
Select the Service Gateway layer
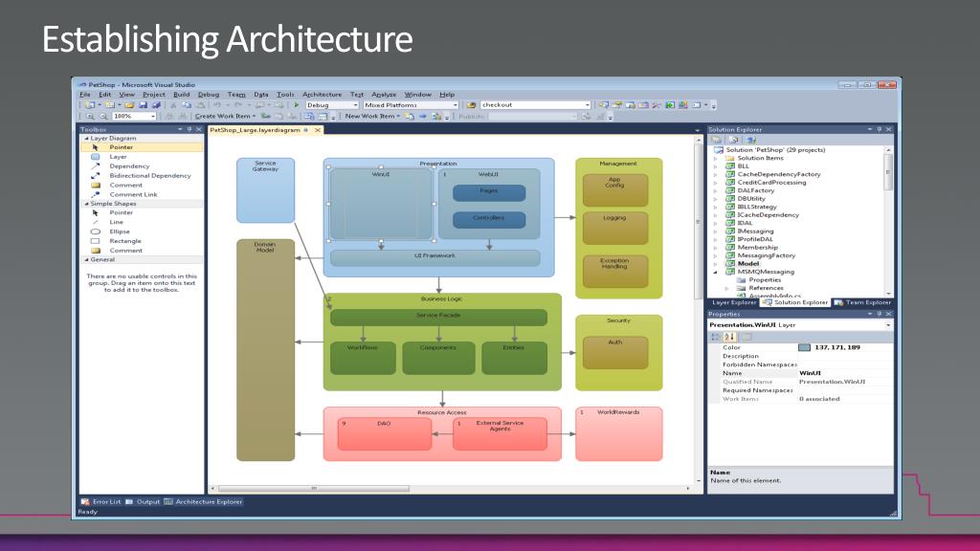pyautogui.click(x=266, y=190)
